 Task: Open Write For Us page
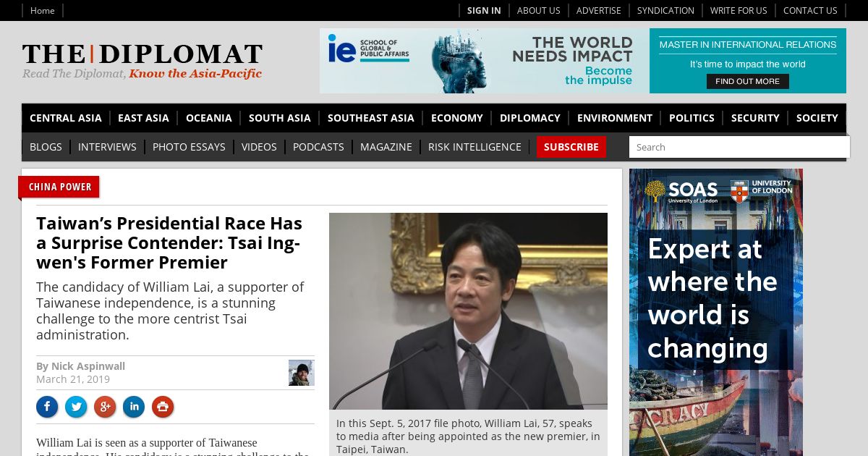tap(739, 10)
